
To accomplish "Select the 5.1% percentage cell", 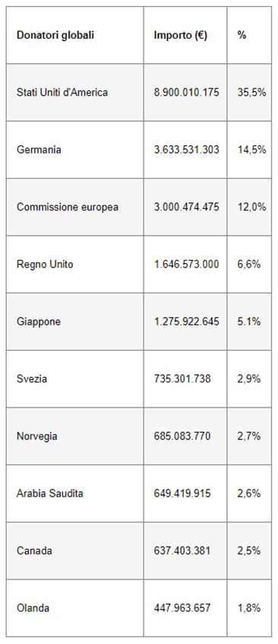I will pos(249,322).
